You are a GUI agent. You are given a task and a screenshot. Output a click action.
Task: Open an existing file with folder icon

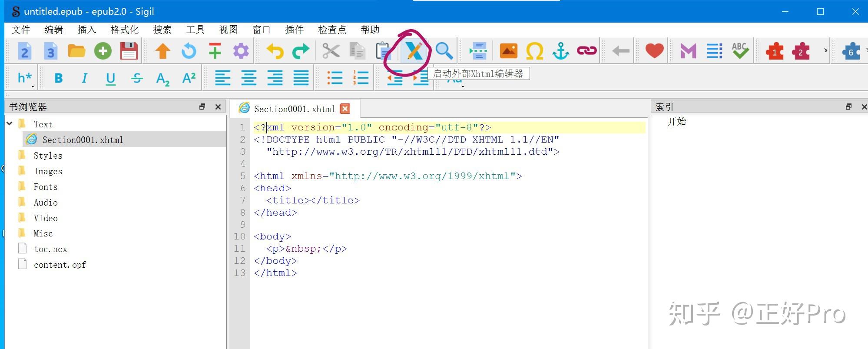pos(77,51)
